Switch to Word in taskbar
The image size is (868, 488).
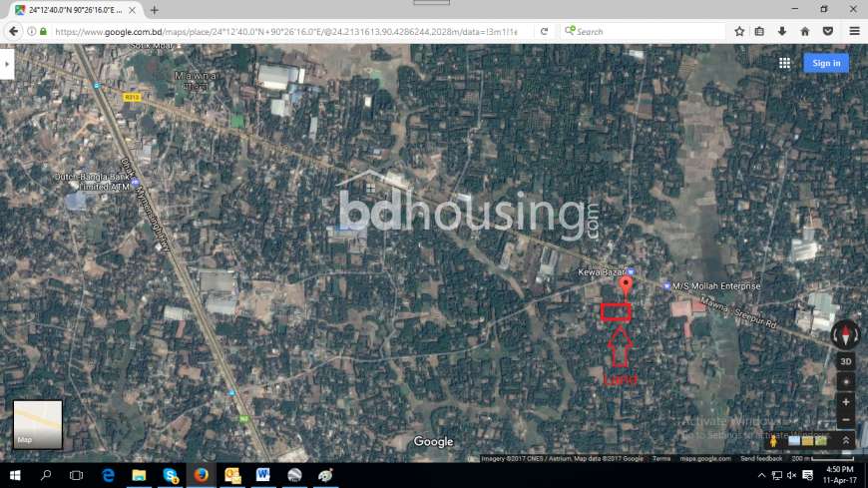[263, 475]
